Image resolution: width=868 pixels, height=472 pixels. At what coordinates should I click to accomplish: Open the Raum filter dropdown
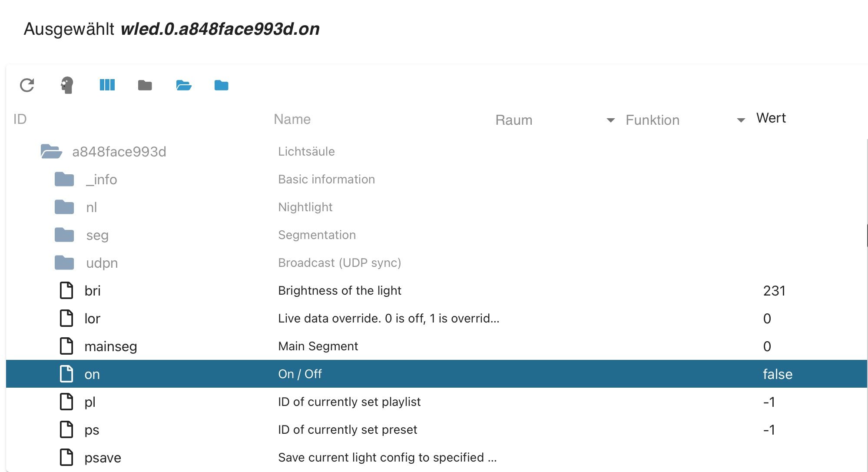point(610,120)
